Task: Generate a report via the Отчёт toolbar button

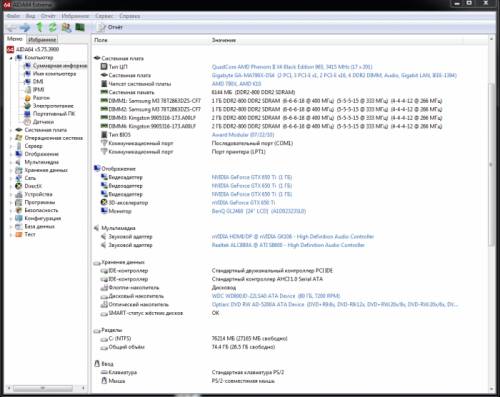Action: [x=111, y=27]
